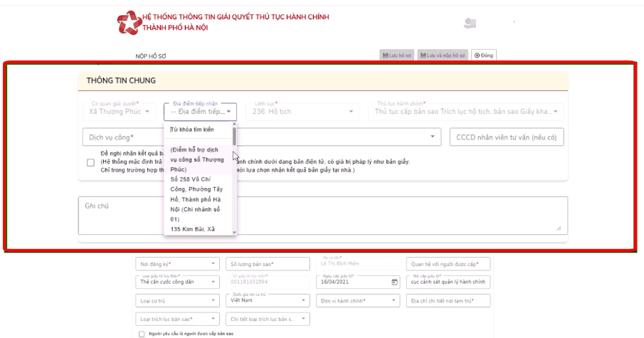Click the resize grip of Ghi chú box
This screenshot has width=644, height=338.
pyautogui.click(x=559, y=228)
